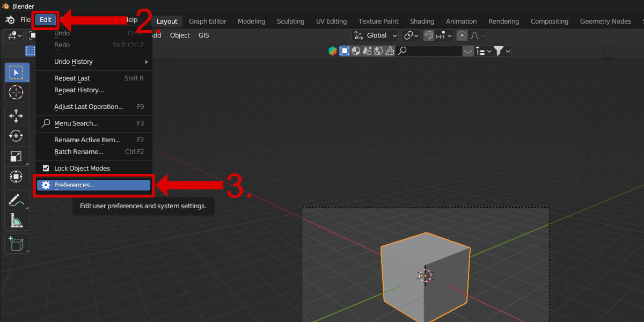Click the droplet and sphere icon
This screenshot has width=644, height=322.
[x=368, y=51]
